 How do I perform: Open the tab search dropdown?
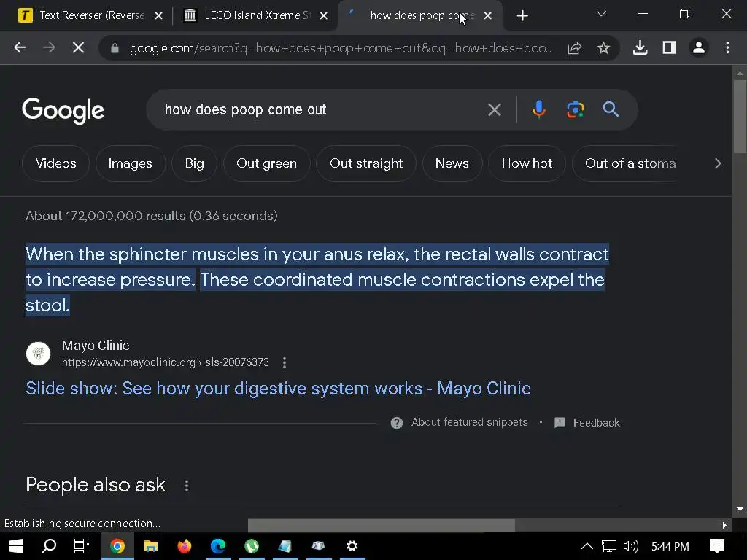point(601,15)
